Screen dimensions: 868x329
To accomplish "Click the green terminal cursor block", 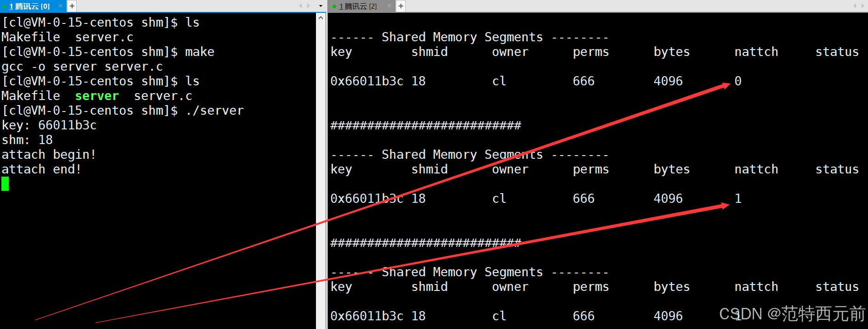I will click(x=5, y=184).
